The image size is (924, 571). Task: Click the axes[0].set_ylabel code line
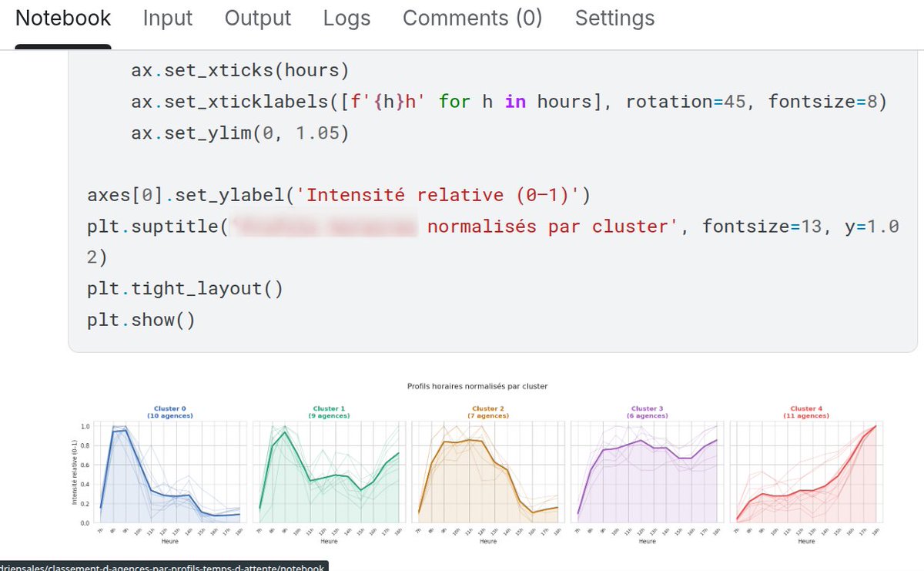click(339, 195)
